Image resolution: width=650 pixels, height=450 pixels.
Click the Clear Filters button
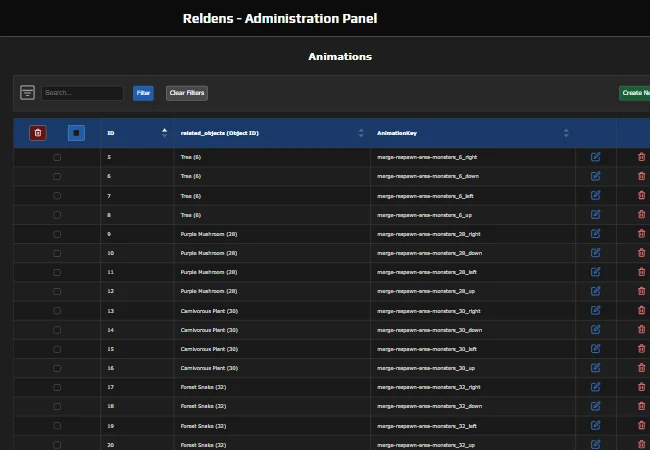coord(187,93)
